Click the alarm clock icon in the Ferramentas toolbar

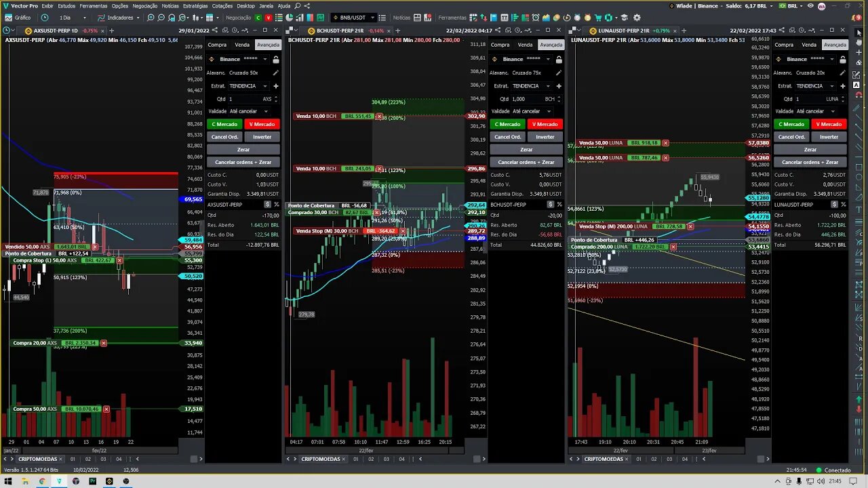click(535, 18)
